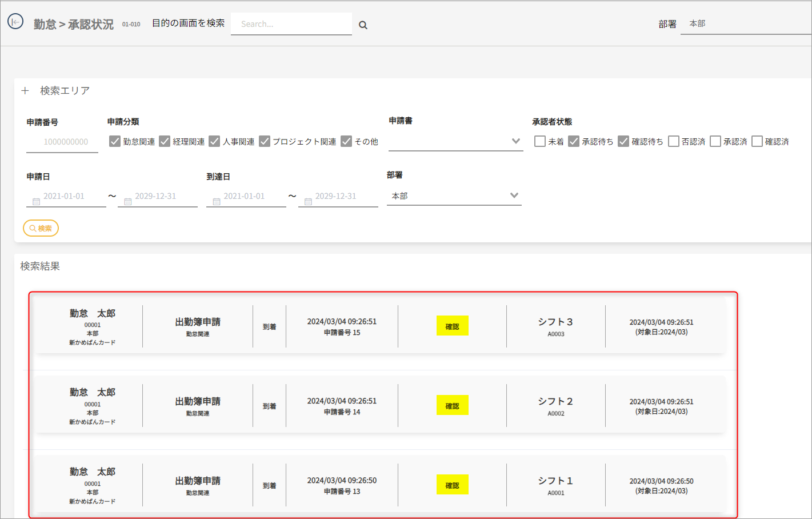Expand the 検索エリア plus icon
Screen dimensions: 812x519
pyautogui.click(x=25, y=91)
